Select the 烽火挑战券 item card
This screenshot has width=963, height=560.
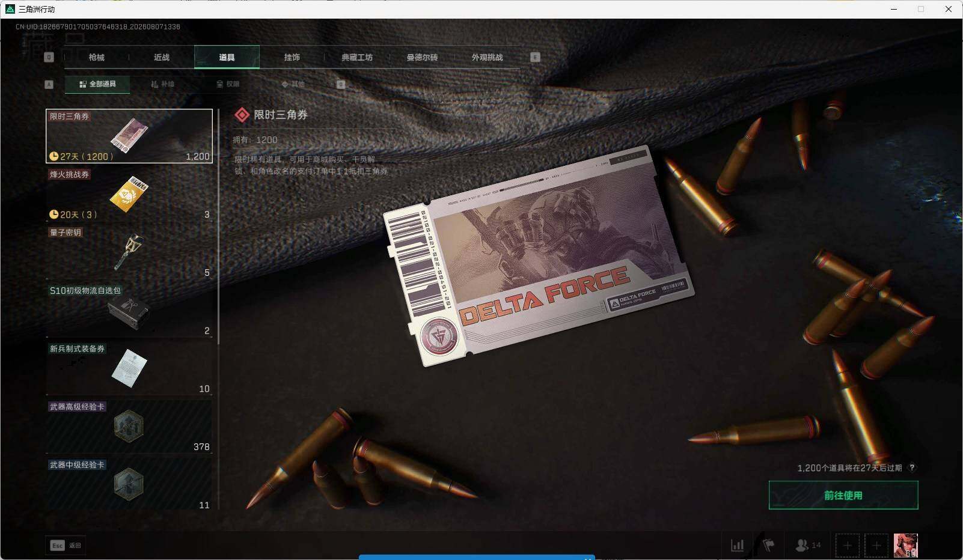coord(129,194)
